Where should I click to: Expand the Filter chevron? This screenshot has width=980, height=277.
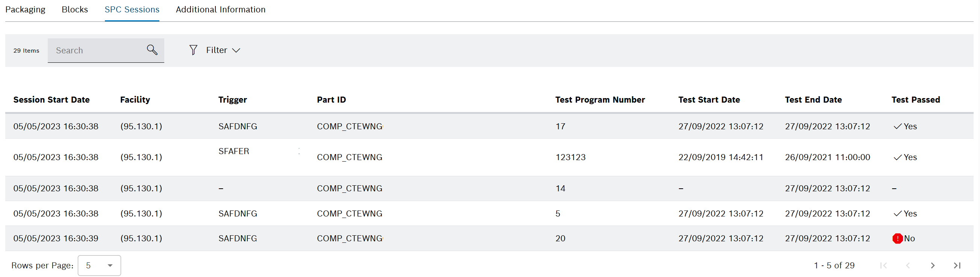tap(236, 50)
